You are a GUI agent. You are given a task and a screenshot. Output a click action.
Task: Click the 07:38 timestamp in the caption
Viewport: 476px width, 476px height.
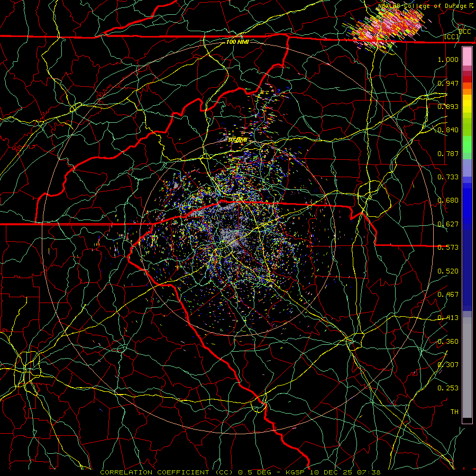tap(369, 472)
